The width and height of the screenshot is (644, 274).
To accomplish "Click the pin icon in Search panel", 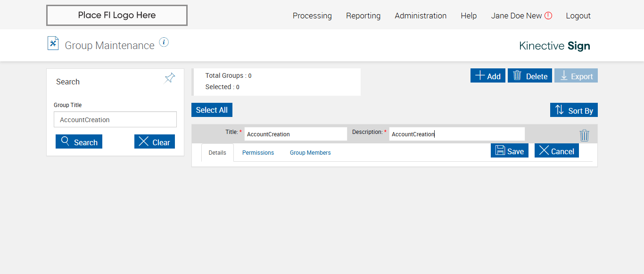I will (x=170, y=78).
